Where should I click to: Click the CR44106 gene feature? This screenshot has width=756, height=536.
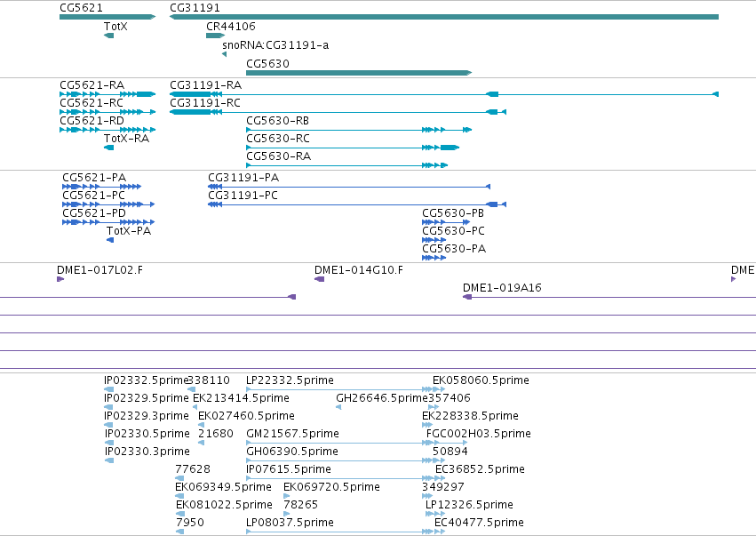[x=215, y=36]
